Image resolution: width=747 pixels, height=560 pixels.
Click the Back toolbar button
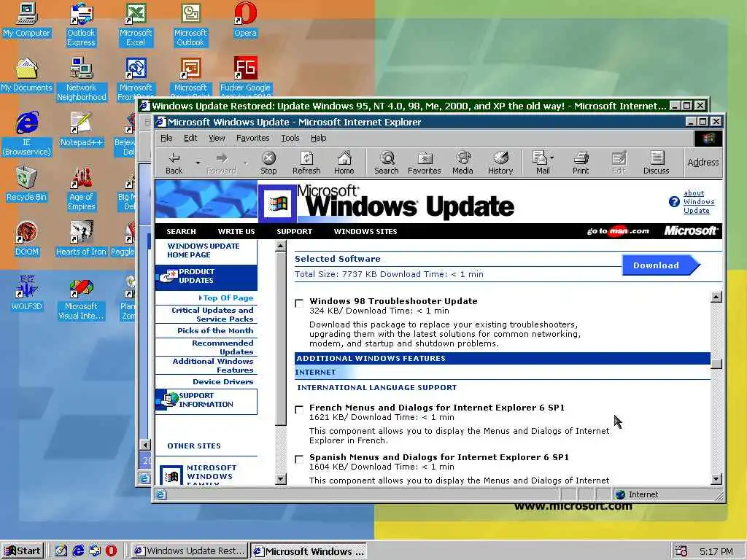click(x=174, y=163)
